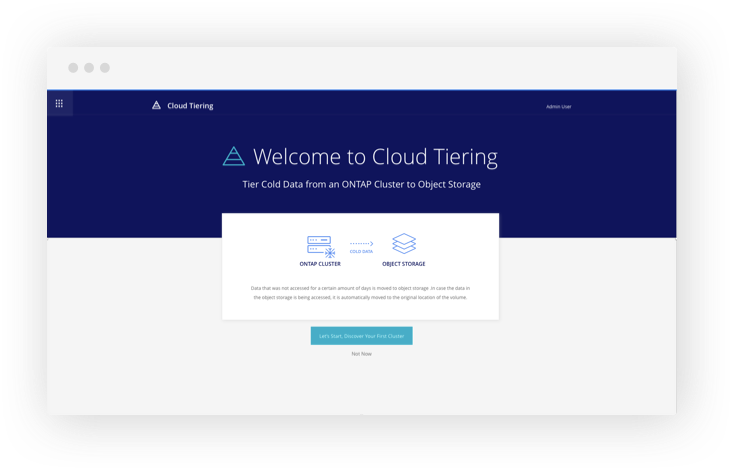Click the second gray window control dot
This screenshot has height=470, width=732.
point(89,68)
